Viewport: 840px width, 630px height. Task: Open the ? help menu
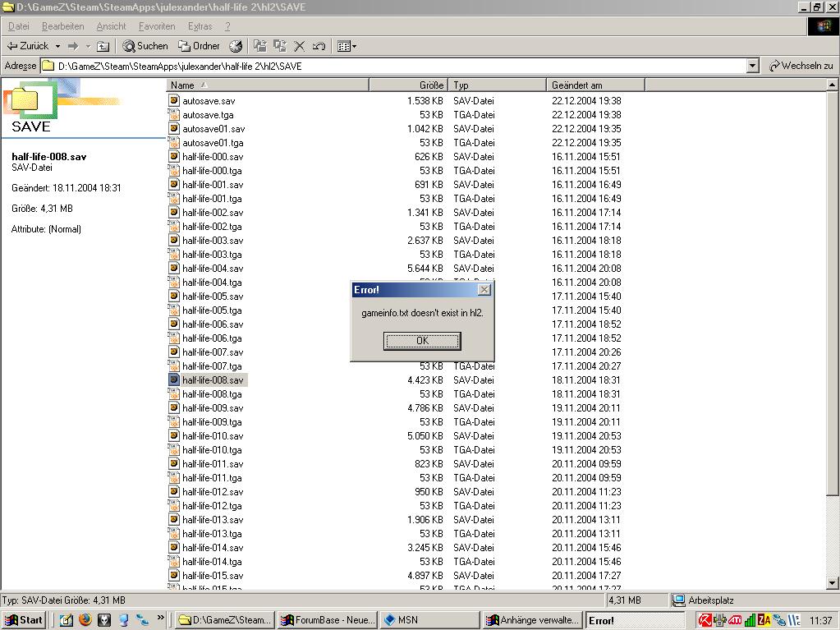coord(227,26)
